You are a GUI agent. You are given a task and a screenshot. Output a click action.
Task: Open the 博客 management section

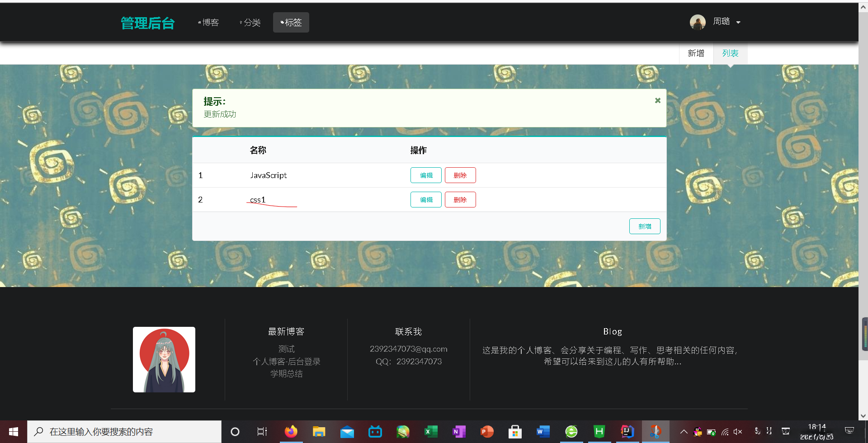tap(210, 22)
